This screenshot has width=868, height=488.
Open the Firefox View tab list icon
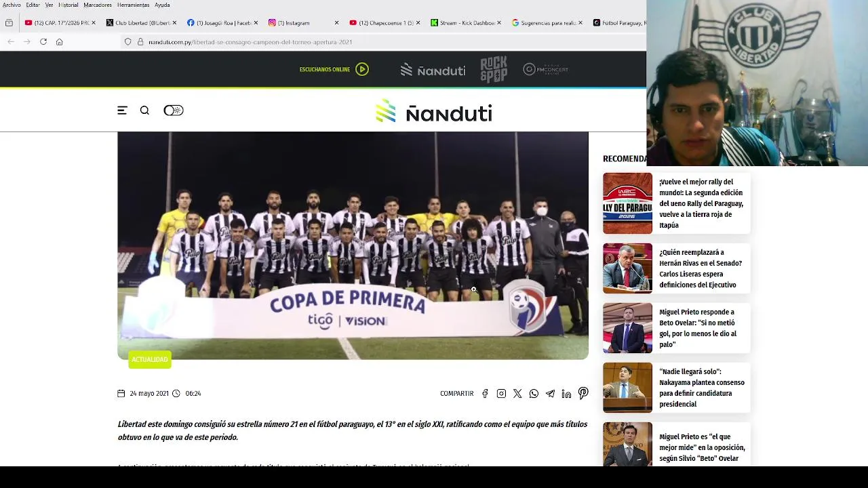pyautogui.click(x=9, y=22)
